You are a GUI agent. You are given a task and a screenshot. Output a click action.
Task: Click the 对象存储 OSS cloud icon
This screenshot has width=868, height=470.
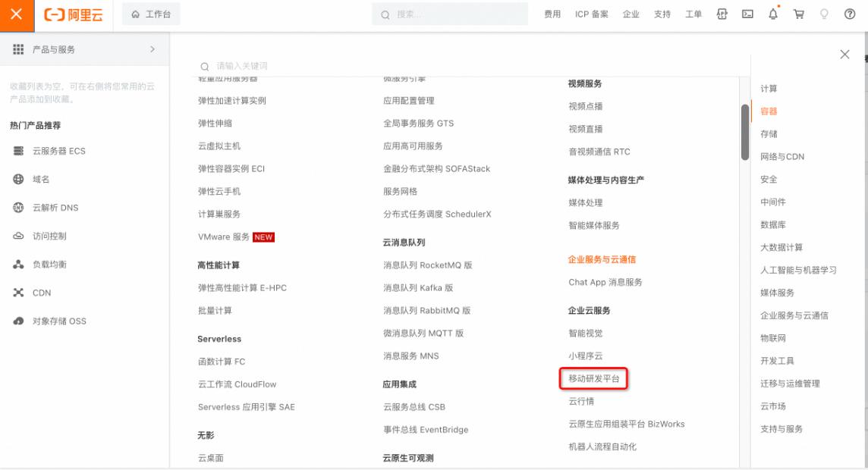pos(19,321)
